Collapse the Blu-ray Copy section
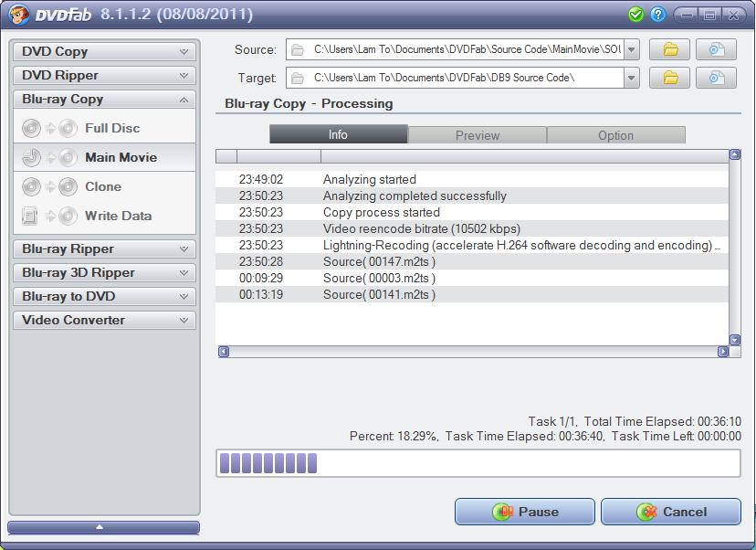Screen dimensions: 756x550 (x=104, y=100)
